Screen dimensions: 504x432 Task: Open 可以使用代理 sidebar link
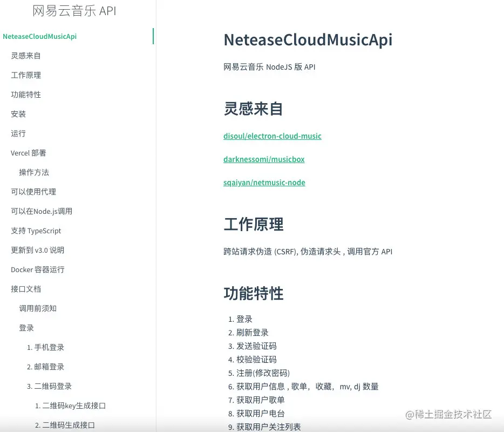pyautogui.click(x=33, y=192)
